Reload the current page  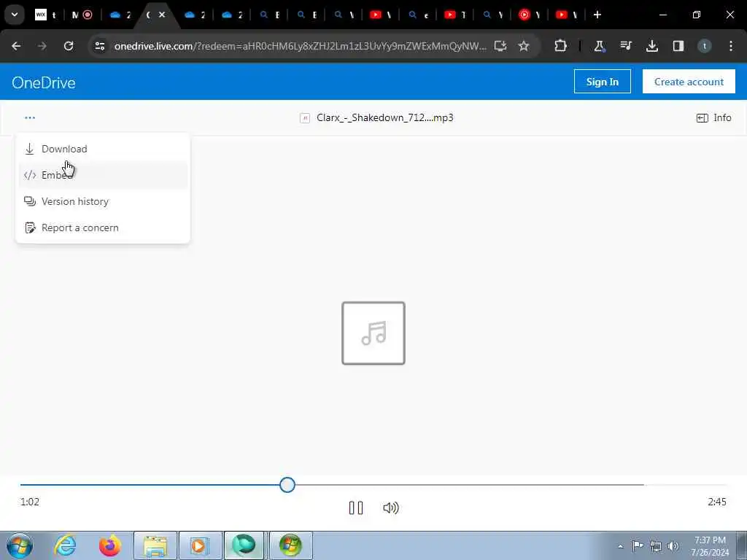[69, 46]
